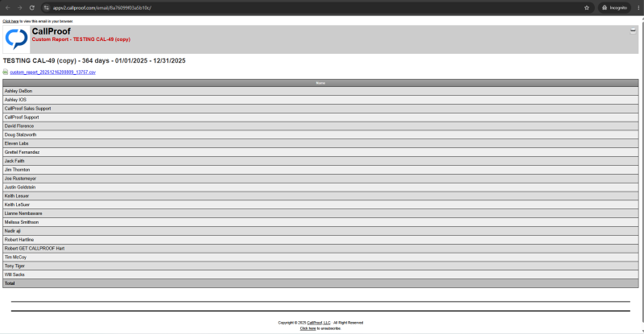Click the Total row
The height and width of the screenshot is (334, 644).
coord(320,283)
